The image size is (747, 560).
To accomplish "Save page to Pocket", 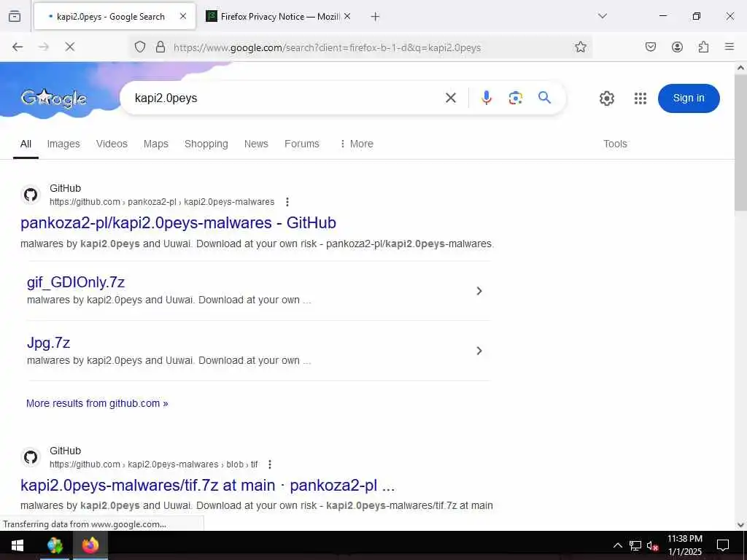I will pos(651,47).
